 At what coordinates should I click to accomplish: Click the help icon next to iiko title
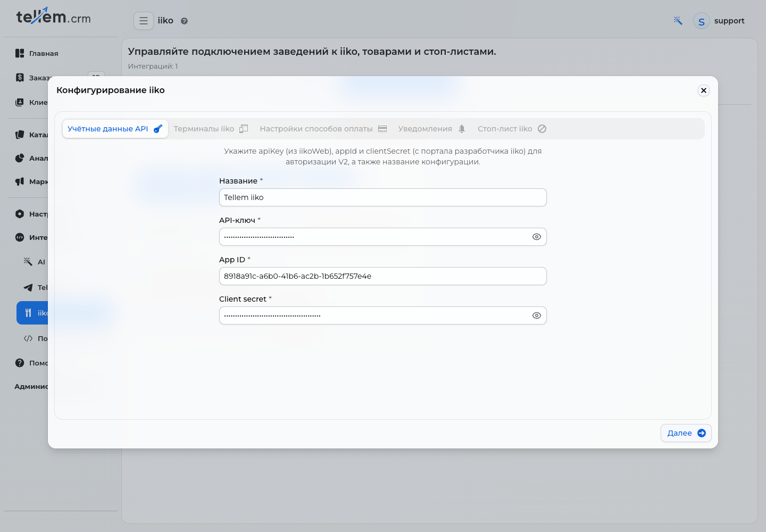click(x=184, y=21)
